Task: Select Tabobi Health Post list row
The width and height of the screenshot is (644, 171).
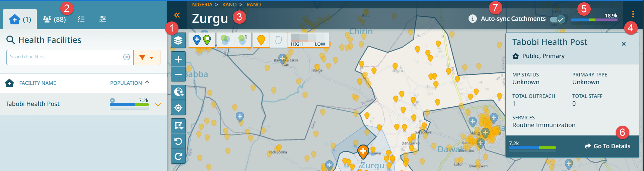Action: [x=83, y=104]
